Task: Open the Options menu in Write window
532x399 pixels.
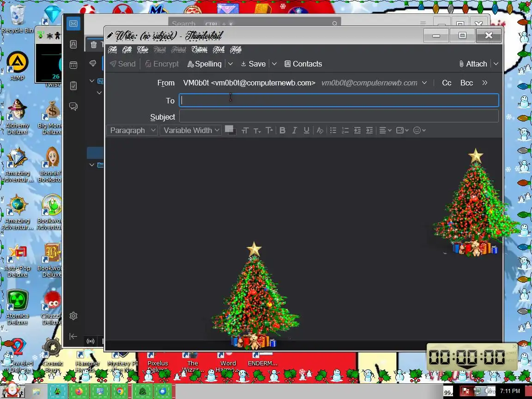Action: point(199,49)
